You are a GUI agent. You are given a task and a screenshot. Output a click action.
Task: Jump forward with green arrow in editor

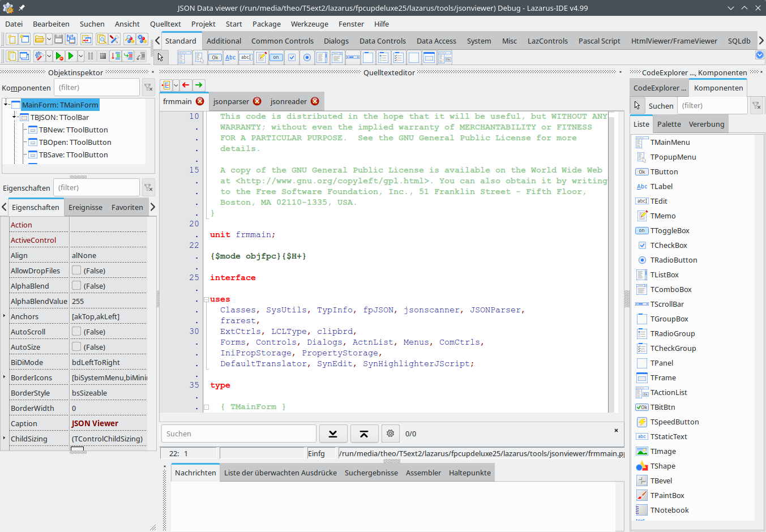pos(199,85)
